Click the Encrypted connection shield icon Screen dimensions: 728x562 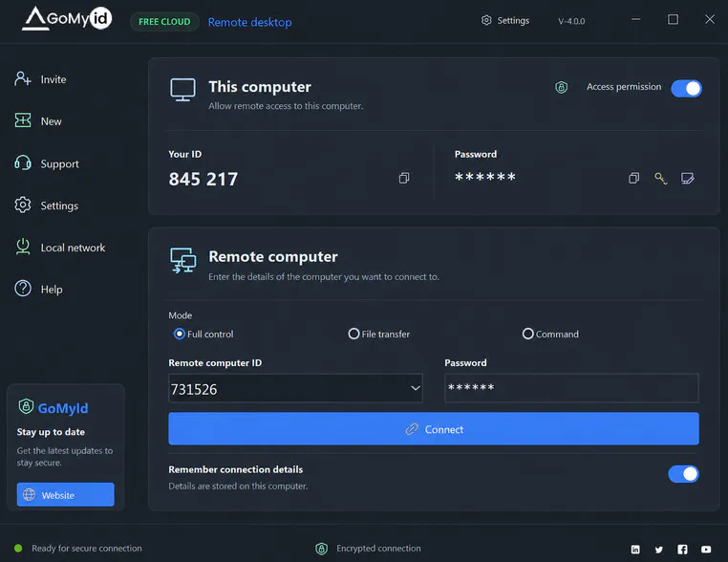[321, 549]
